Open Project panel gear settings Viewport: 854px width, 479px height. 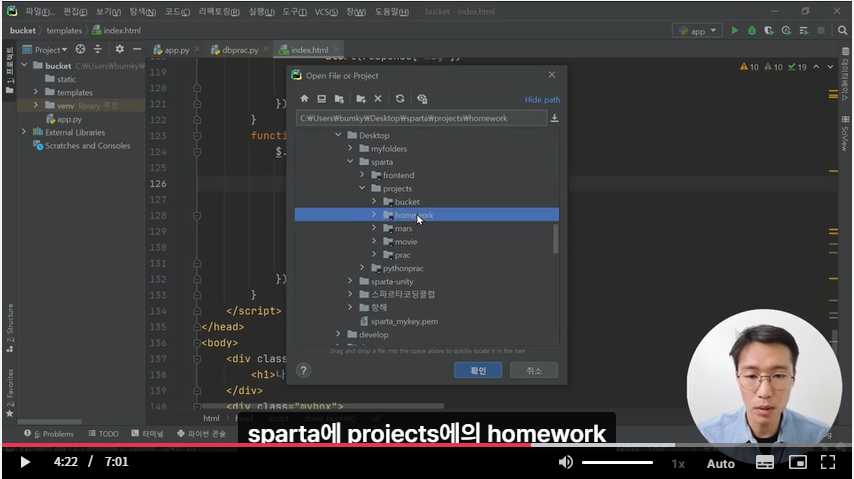click(119, 50)
